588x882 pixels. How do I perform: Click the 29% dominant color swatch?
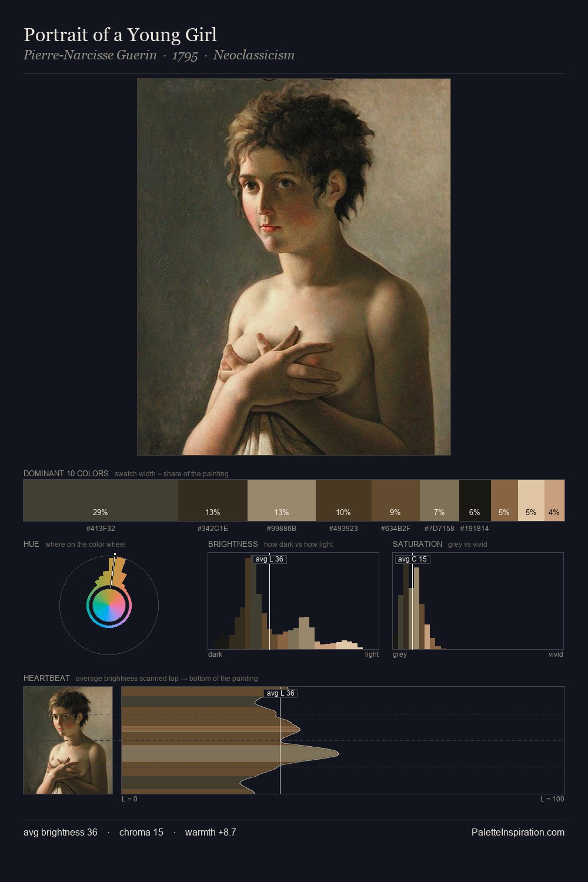click(101, 500)
